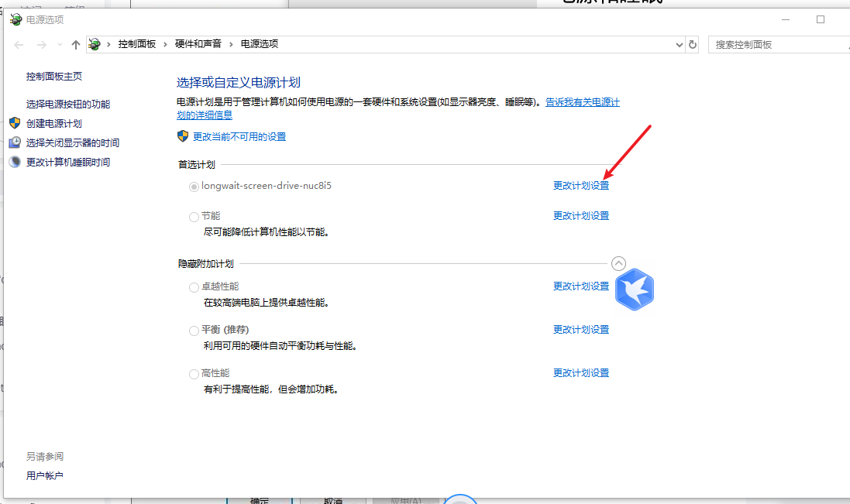Refresh the power options page

pyautogui.click(x=692, y=44)
